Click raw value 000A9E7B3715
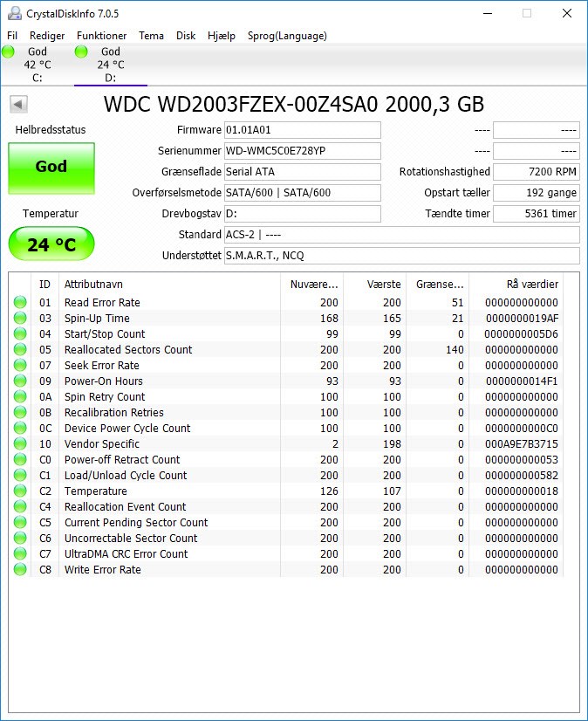 [x=522, y=443]
